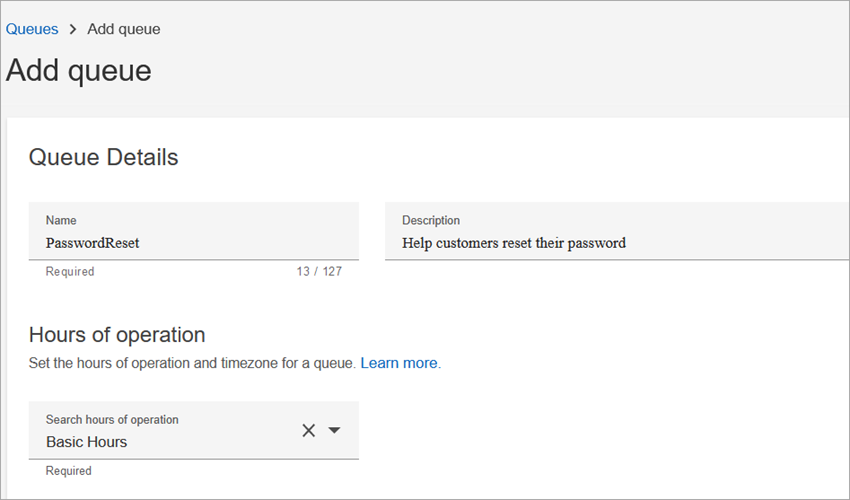Click the Queue Details section heading
850x500 pixels.
[104, 157]
